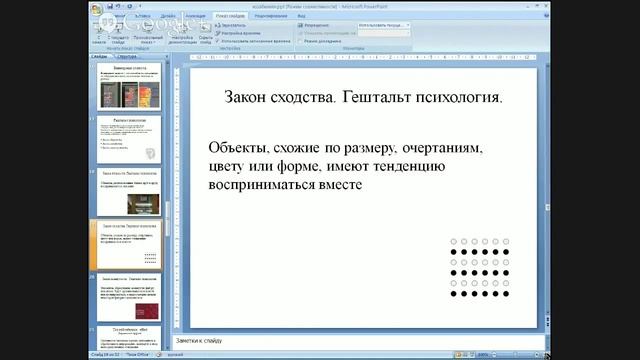The image size is (640, 360).
Task: Zoom out with the minus button
Action: [494, 355]
